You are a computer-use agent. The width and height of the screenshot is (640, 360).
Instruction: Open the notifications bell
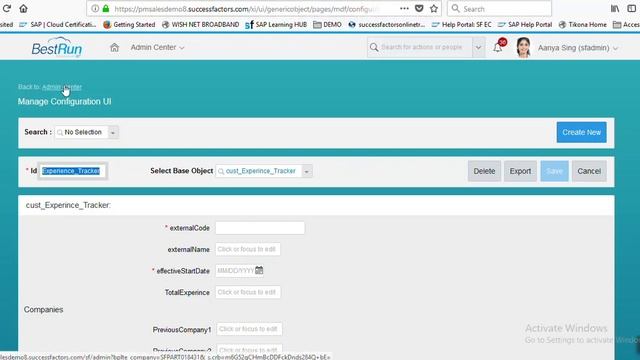tap(498, 47)
